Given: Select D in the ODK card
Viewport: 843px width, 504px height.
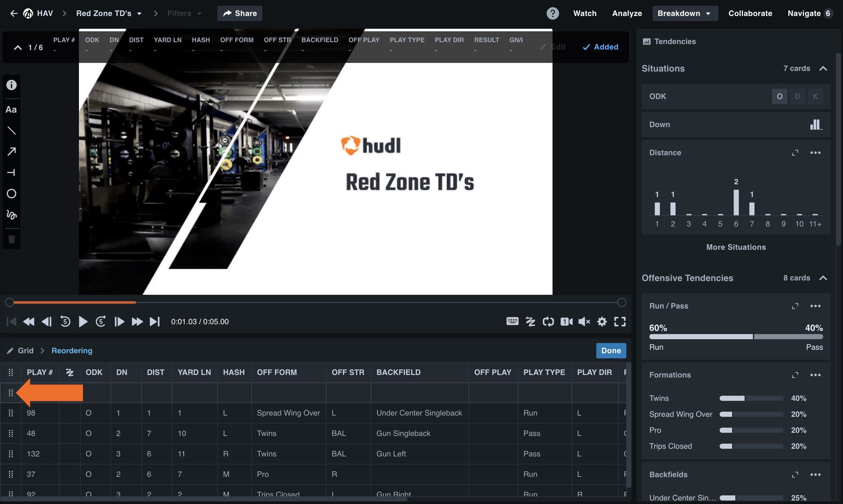Looking at the screenshot, I should pos(798,96).
